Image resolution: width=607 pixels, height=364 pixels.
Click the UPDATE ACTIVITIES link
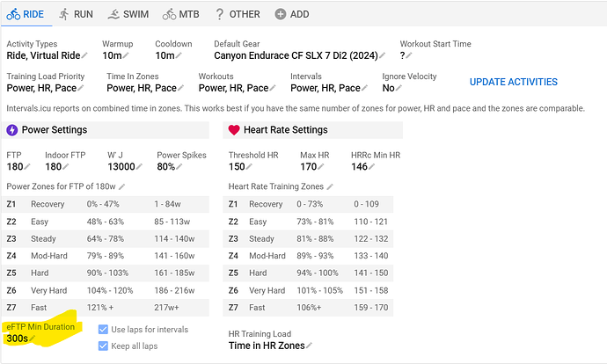[x=514, y=82]
